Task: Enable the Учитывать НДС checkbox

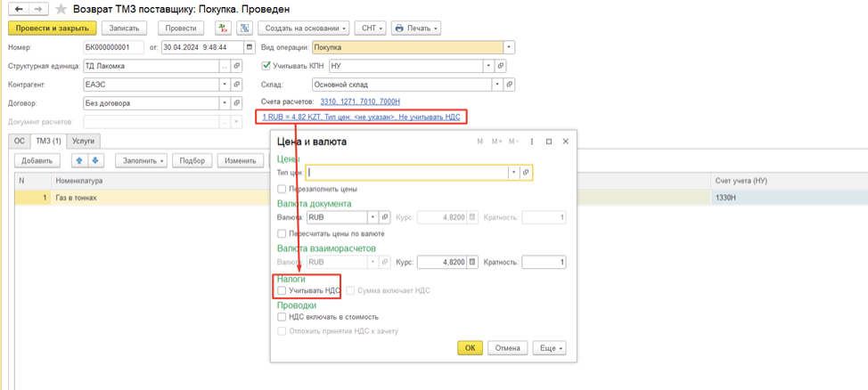Action: 282,291
